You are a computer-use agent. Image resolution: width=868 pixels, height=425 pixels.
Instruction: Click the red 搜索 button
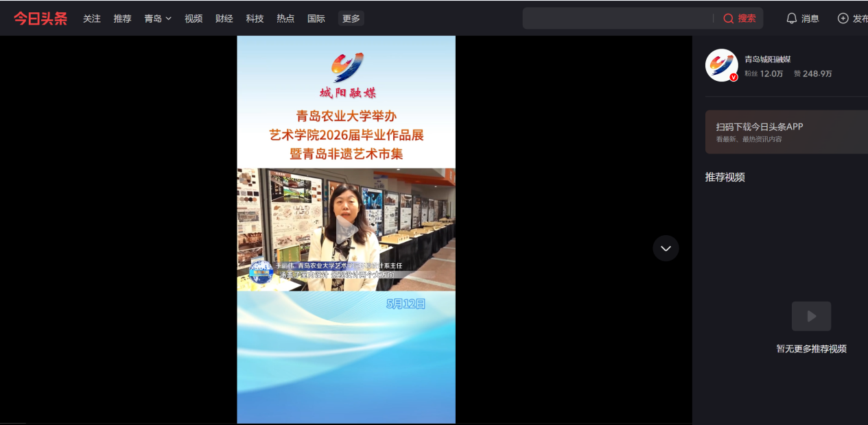740,19
